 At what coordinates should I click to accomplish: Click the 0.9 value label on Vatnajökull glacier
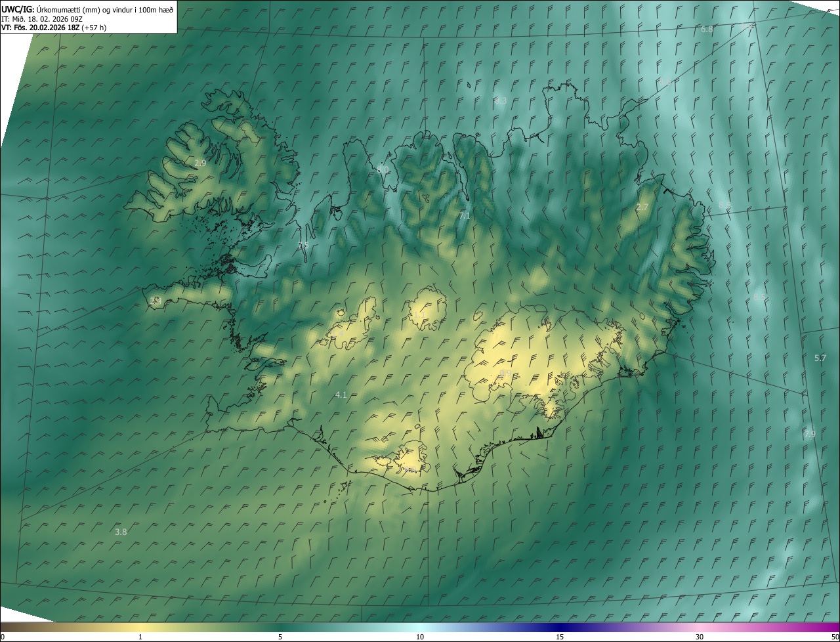point(505,373)
